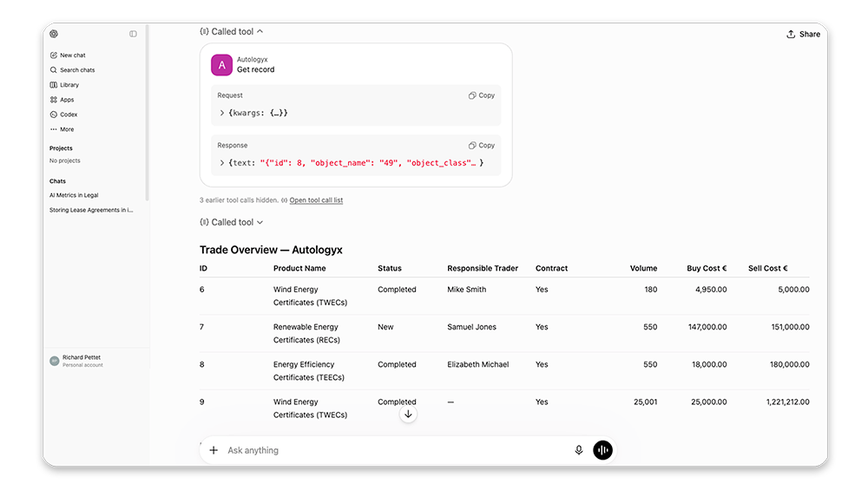Image resolution: width=868 pixels, height=490 pixels.
Task: Open Richard Pettet account menu
Action: coord(76,361)
